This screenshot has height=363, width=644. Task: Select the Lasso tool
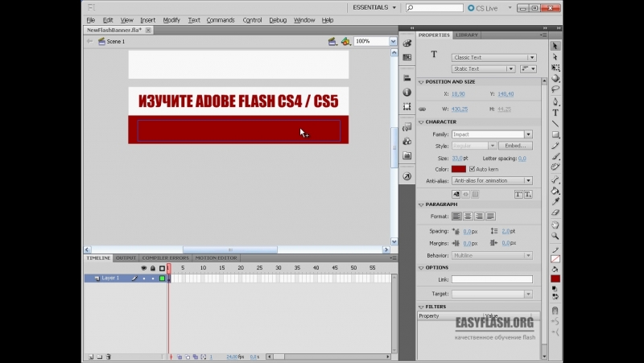pos(555,89)
